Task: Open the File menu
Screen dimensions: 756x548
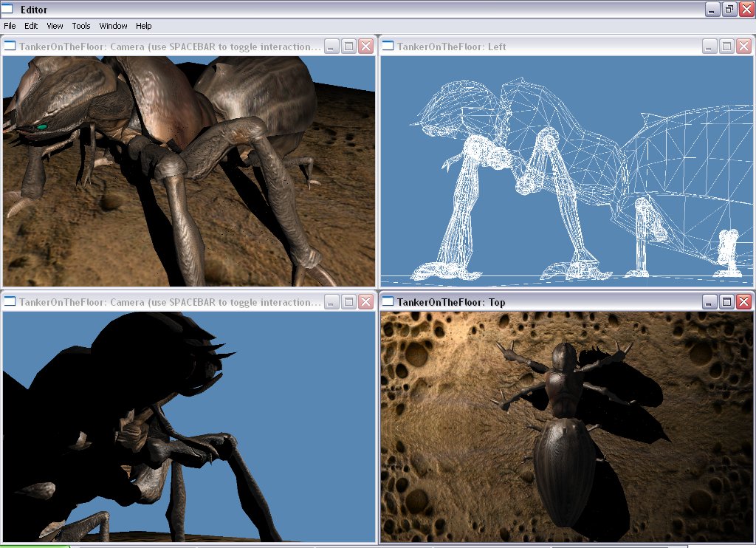Action: (x=10, y=26)
